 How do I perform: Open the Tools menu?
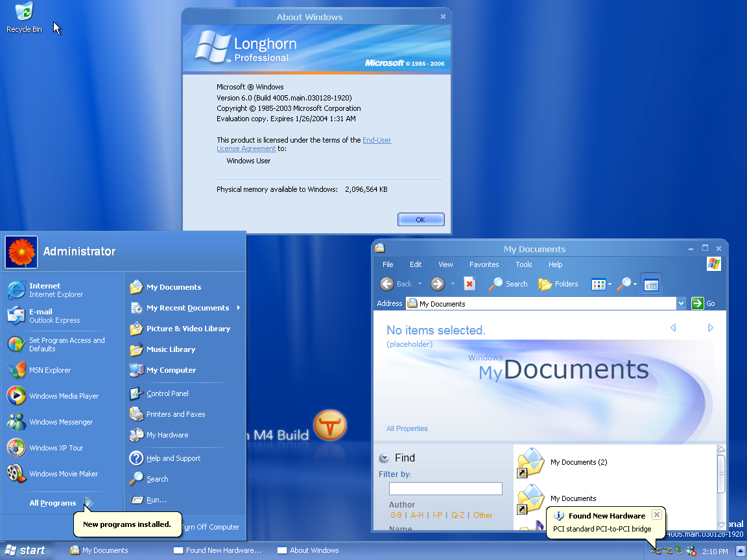(x=523, y=264)
